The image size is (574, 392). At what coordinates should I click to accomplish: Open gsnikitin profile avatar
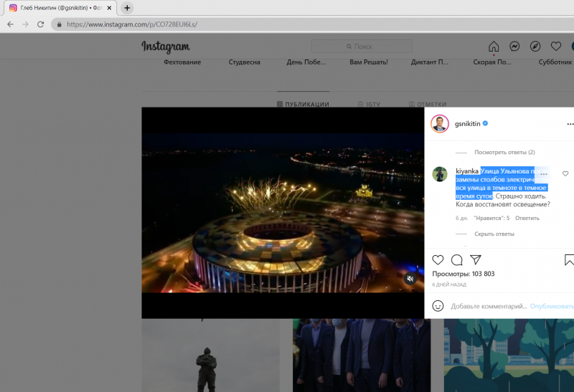(x=440, y=123)
